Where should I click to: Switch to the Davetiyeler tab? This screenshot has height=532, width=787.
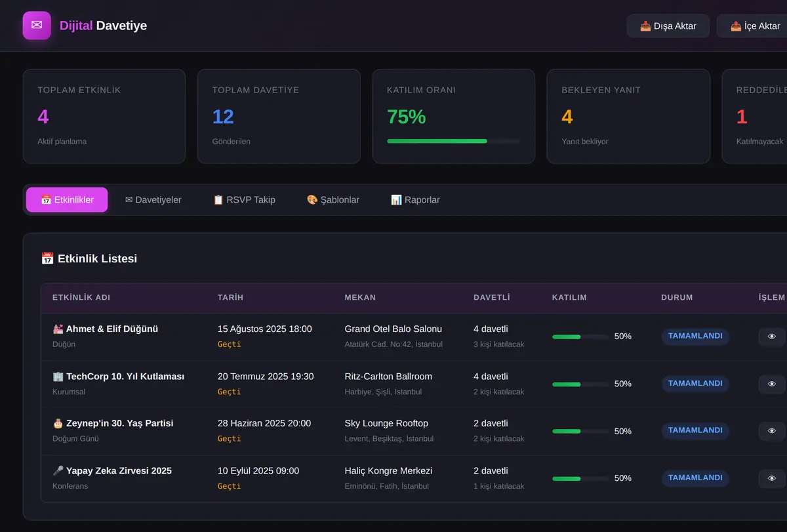tap(153, 200)
